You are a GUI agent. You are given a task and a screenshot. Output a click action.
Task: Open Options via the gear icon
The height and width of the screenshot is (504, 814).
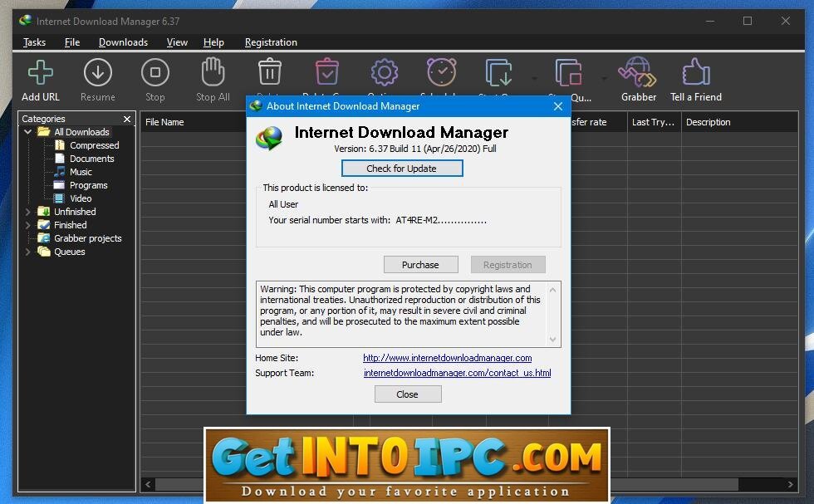click(384, 72)
